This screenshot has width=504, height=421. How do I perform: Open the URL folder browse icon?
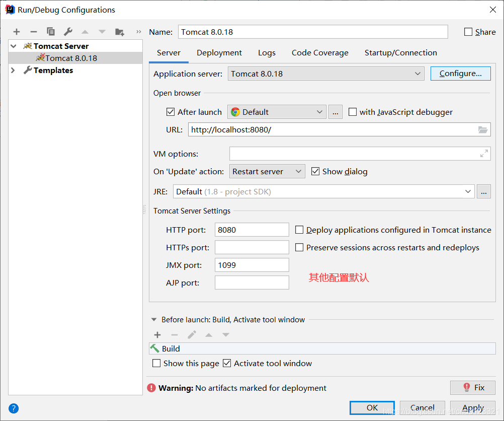[483, 130]
